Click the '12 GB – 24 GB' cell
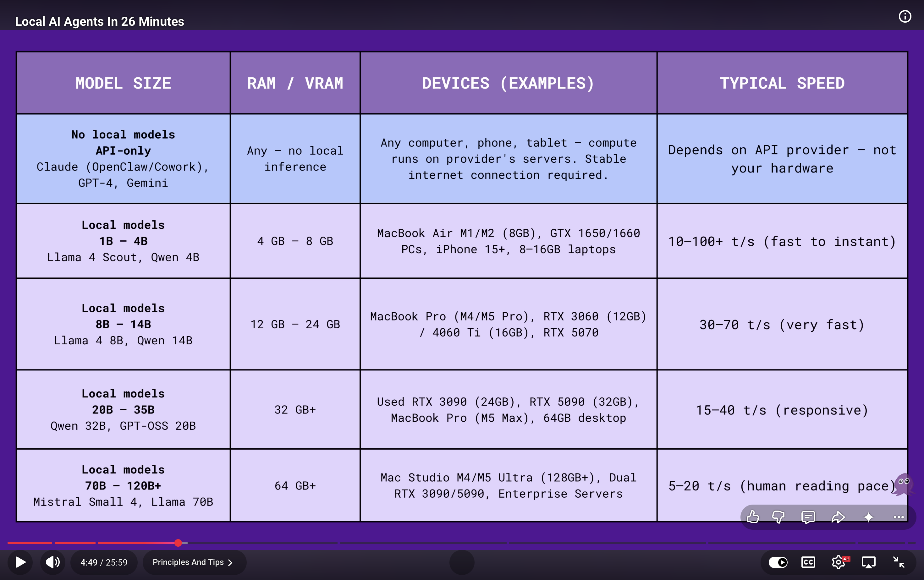This screenshot has height=580, width=924. (295, 324)
